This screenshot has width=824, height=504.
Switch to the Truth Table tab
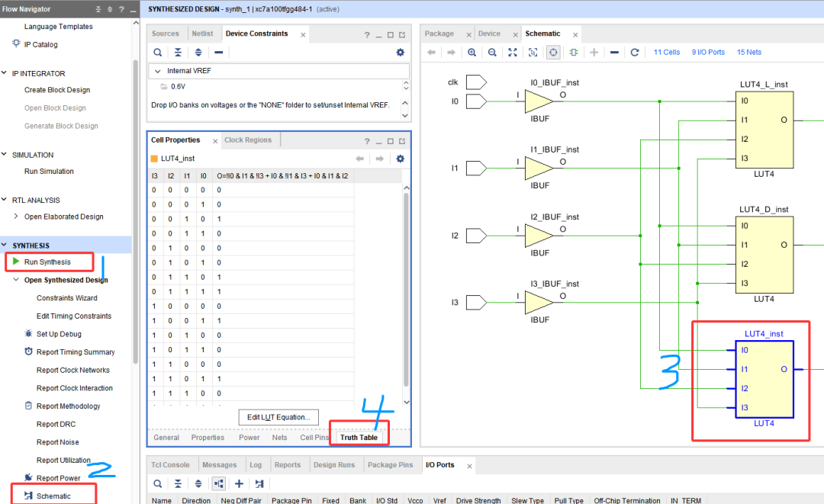point(359,438)
